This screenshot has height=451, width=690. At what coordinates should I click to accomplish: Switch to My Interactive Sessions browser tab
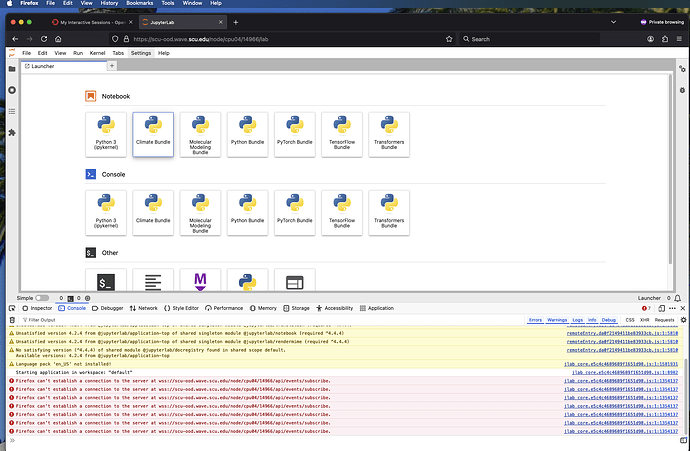[91, 22]
